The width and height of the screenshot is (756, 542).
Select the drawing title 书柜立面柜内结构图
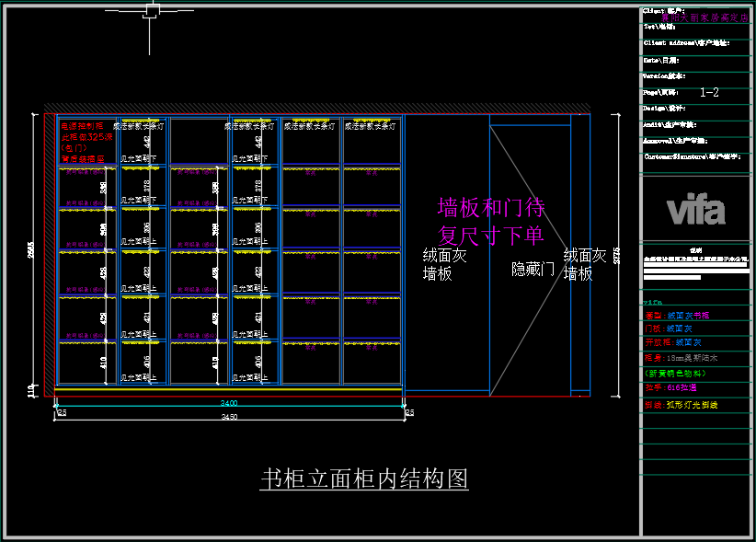(364, 479)
